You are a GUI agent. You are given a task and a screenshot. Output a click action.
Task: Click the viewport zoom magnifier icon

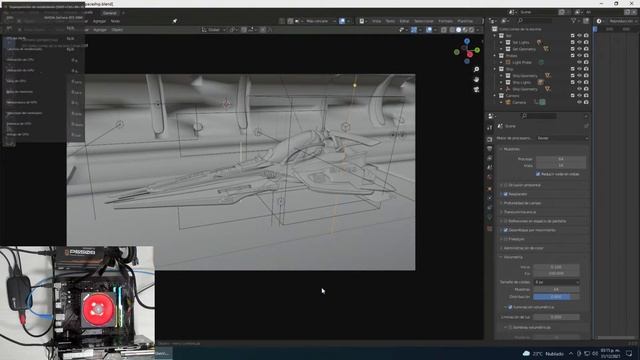tap(476, 70)
